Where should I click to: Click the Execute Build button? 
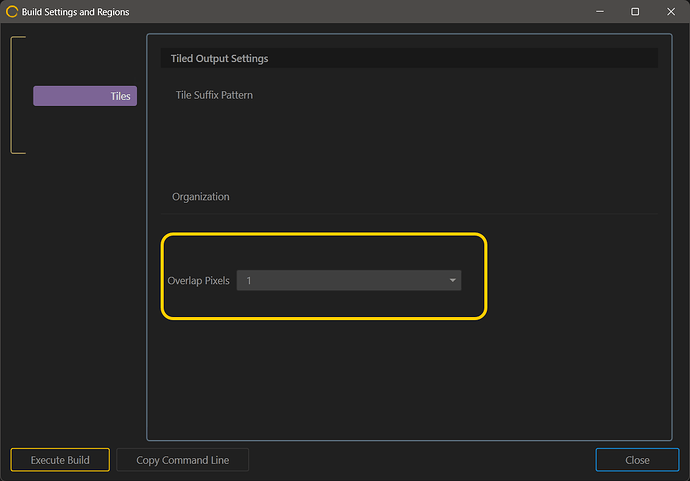coord(60,460)
